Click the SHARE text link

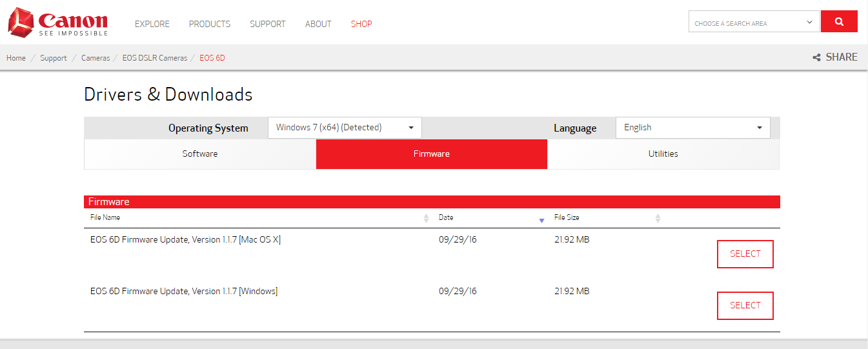tap(842, 57)
